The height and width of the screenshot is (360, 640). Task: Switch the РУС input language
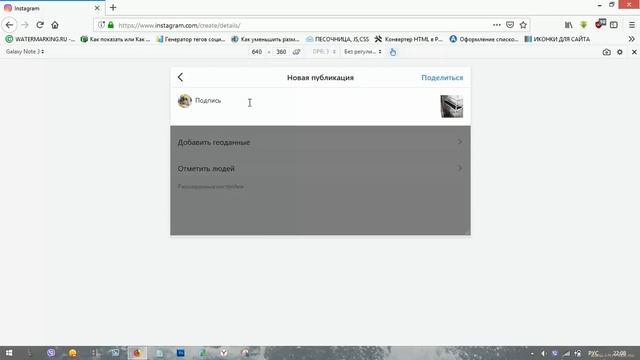click(593, 353)
